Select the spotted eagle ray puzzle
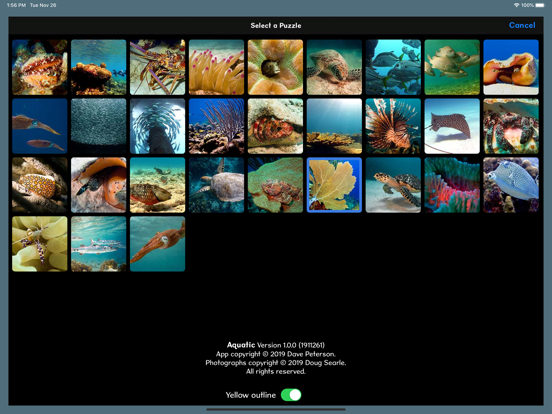This screenshot has width=552, height=414. click(x=452, y=126)
